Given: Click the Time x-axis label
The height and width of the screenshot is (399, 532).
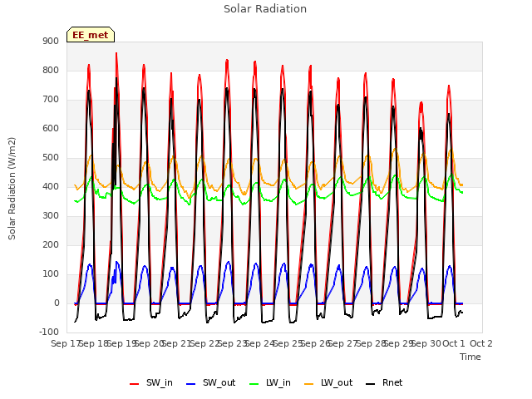Looking at the screenshot, I should pos(470,357).
